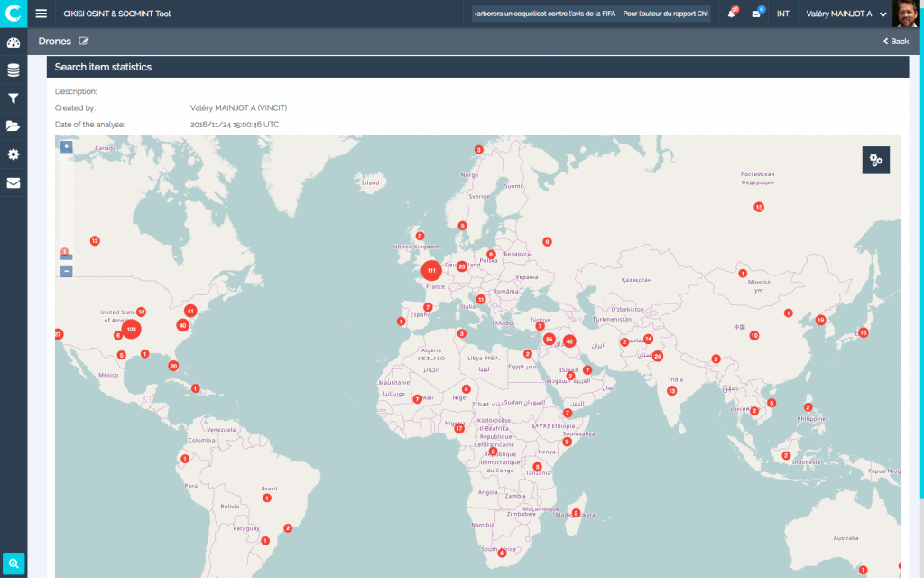Viewport: 924px width, 578px height.
Task: Edit the Drones title with pencil icon
Action: click(84, 41)
